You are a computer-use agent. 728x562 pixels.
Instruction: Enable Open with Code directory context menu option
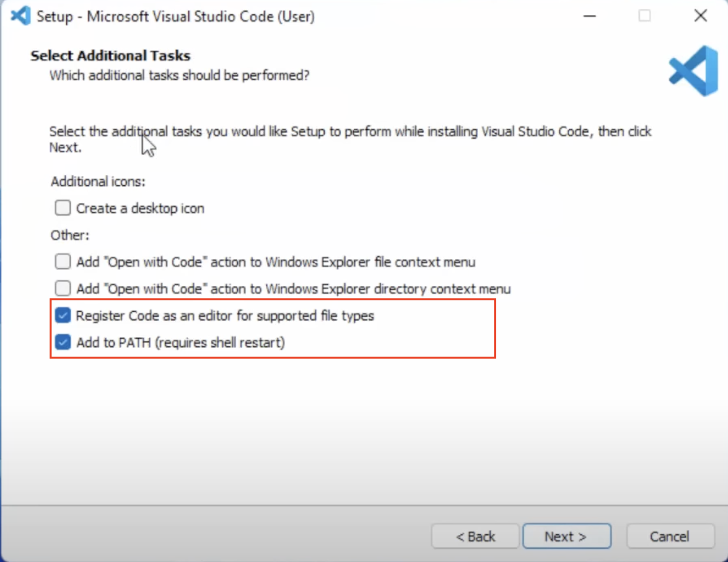[x=63, y=288]
